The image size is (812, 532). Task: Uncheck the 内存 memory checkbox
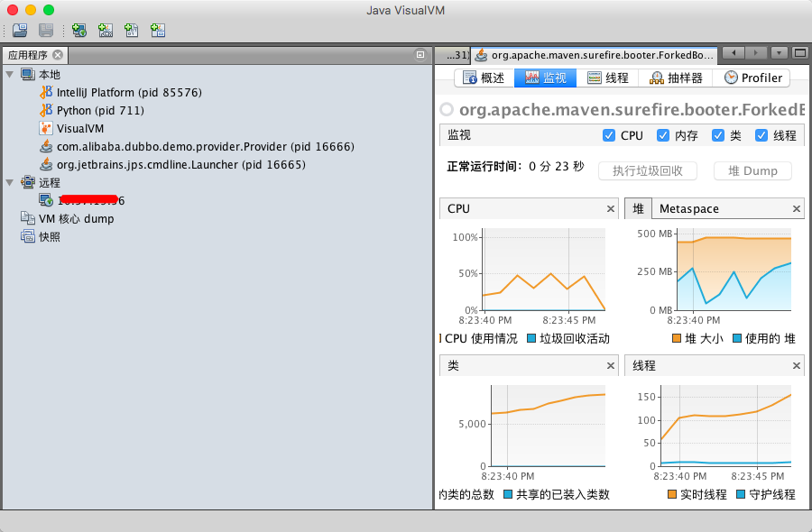pyautogui.click(x=663, y=135)
